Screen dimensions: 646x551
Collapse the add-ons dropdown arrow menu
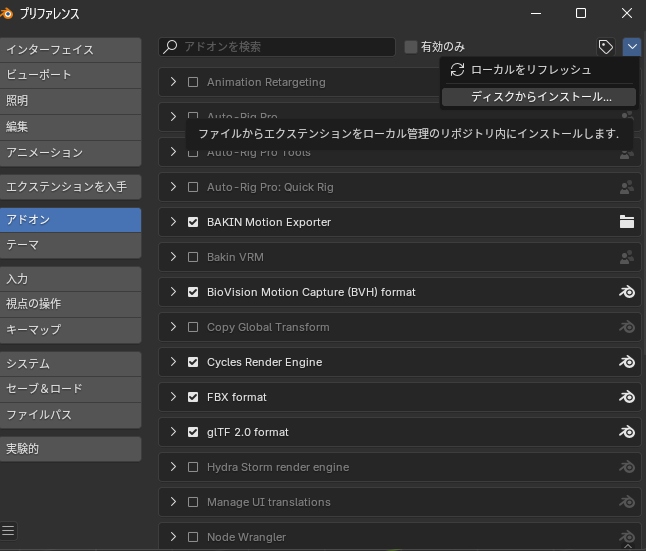click(631, 47)
